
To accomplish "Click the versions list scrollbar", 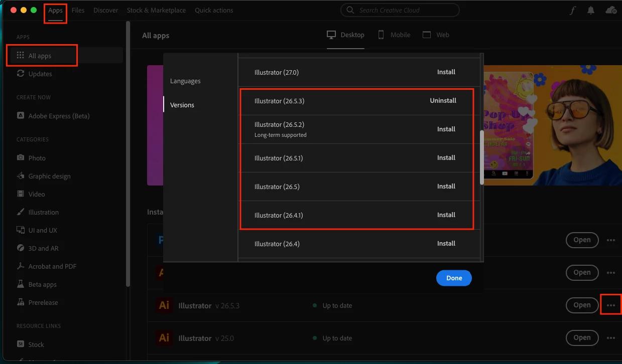I will (x=482, y=157).
